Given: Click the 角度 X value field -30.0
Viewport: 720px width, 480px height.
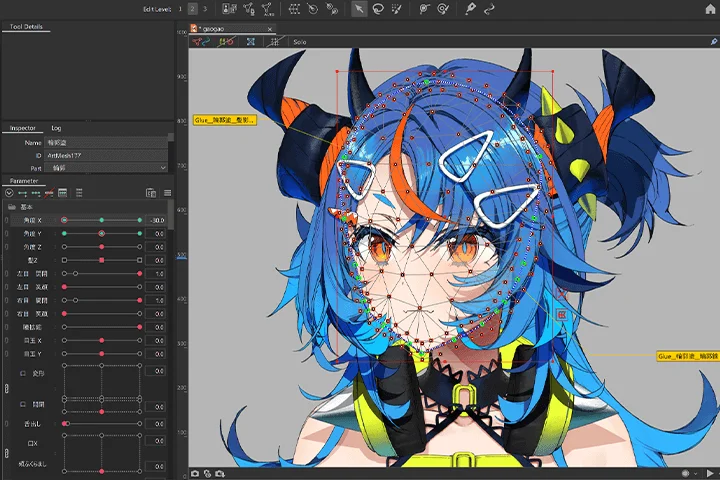Looking at the screenshot, I should [x=156, y=220].
